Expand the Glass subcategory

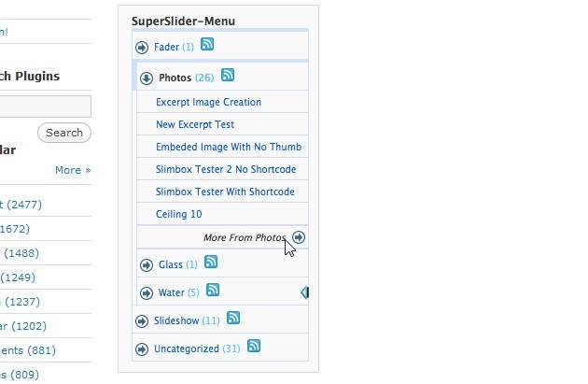147,265
